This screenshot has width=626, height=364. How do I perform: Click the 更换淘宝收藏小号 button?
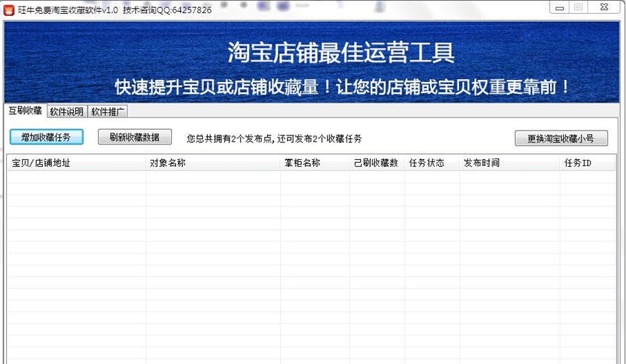(561, 138)
